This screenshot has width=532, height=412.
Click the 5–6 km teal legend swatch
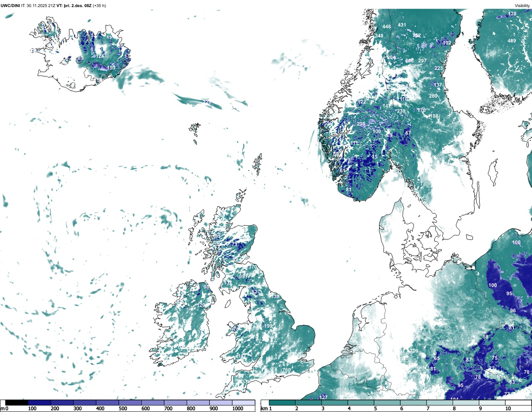pos(387,403)
